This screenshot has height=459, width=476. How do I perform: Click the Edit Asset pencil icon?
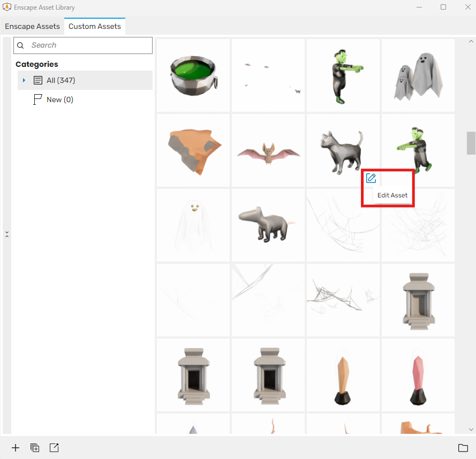(x=371, y=178)
